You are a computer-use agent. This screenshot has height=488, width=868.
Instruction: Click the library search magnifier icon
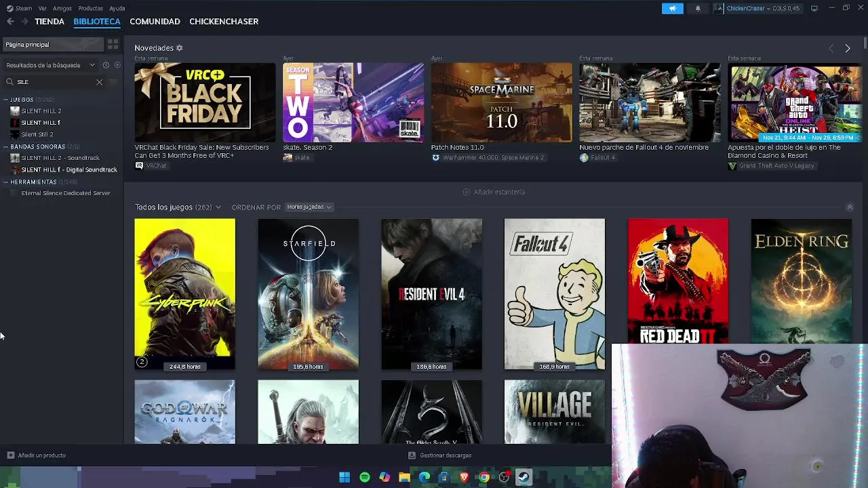9,82
